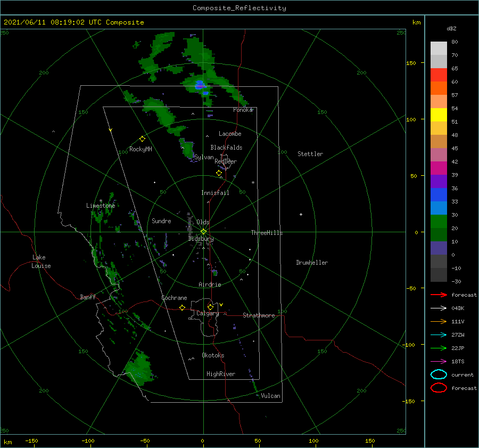Select the yellow diamond at radar center near Olds

[203, 232]
